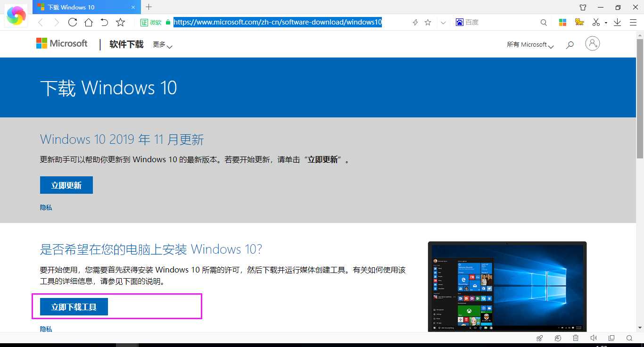The image size is (644, 347).
Task: Select the 下载 Windows 10 tab
Action: tap(87, 7)
